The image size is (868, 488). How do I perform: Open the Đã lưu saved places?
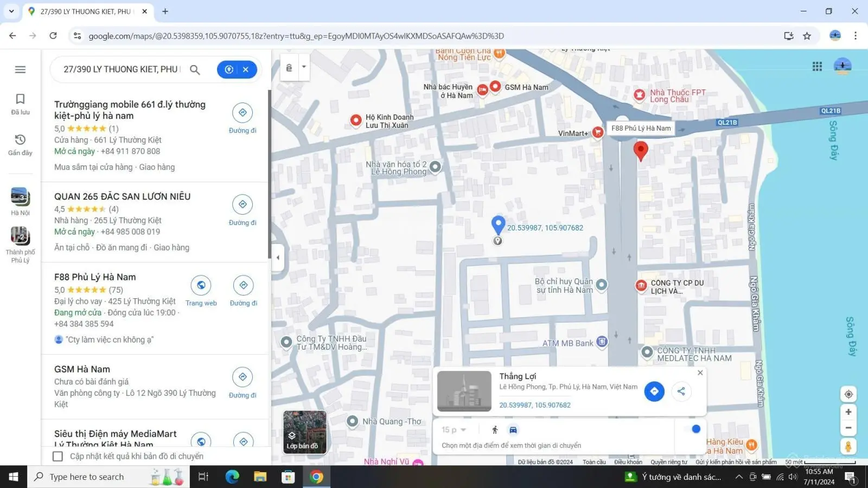(20, 104)
